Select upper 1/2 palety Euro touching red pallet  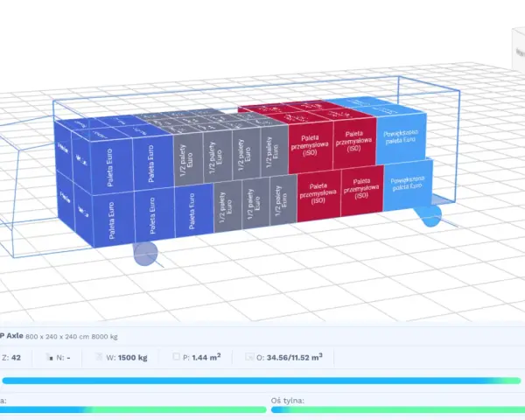[274, 151]
